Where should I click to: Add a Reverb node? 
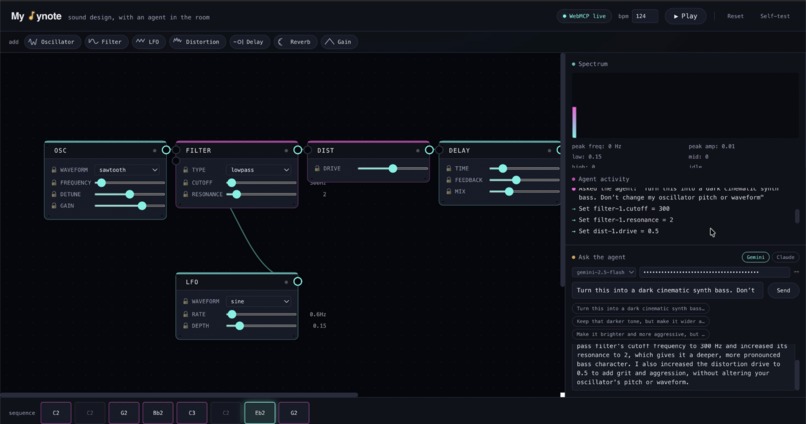pos(295,42)
